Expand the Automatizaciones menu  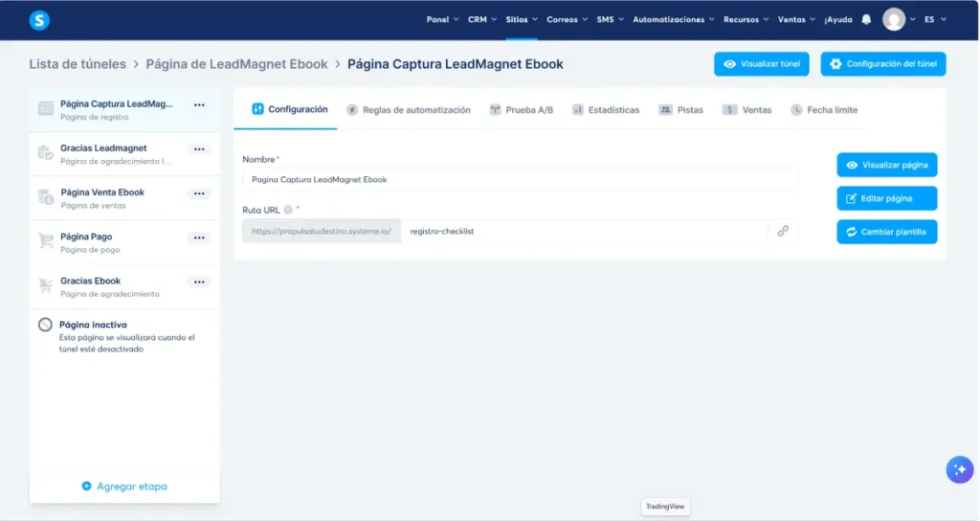(x=673, y=19)
